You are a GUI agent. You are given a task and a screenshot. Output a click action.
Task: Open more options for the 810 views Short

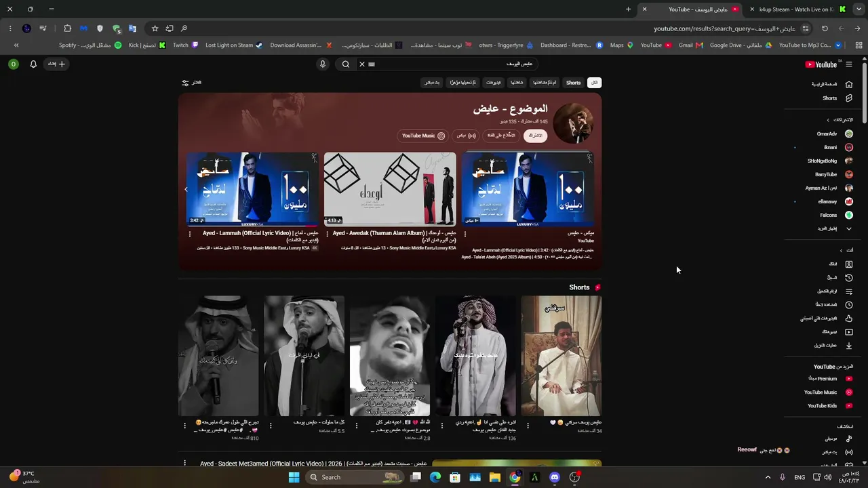[184, 426]
